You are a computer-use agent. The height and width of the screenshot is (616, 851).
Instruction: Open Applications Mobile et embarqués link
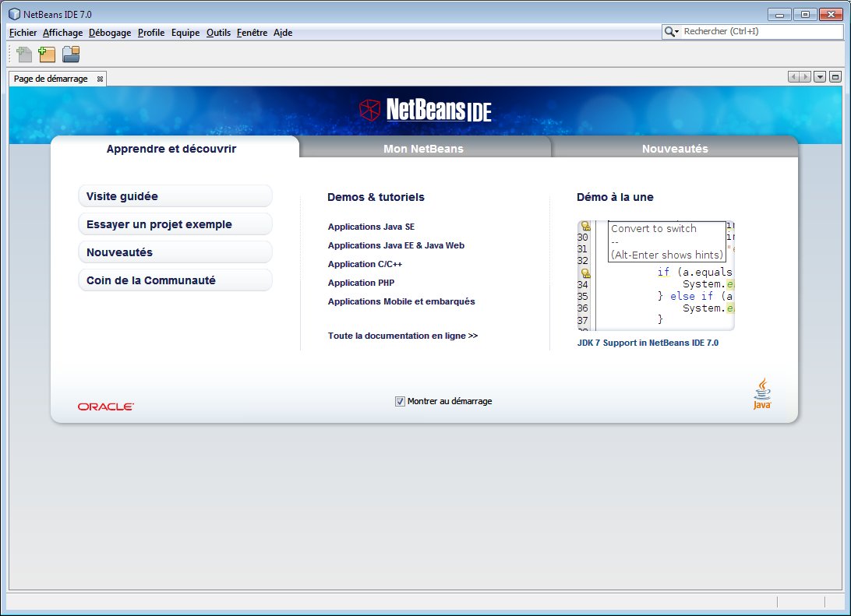coord(401,301)
